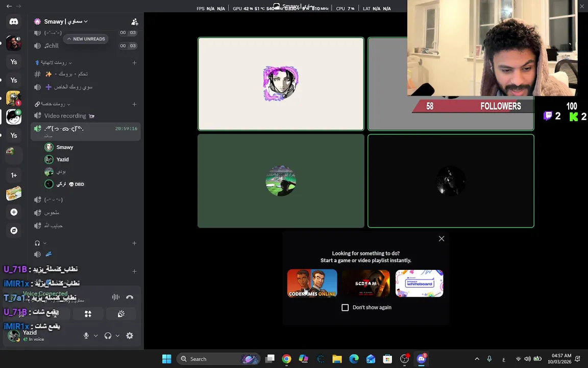588x368 pixels.
Task: Focus the black participant tile
Action: 451,181
